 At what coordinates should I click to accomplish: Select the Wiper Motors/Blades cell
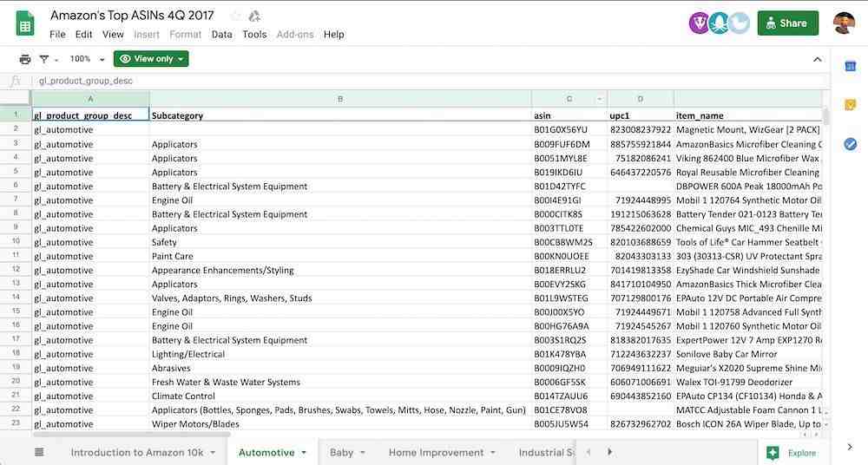[x=340, y=424]
